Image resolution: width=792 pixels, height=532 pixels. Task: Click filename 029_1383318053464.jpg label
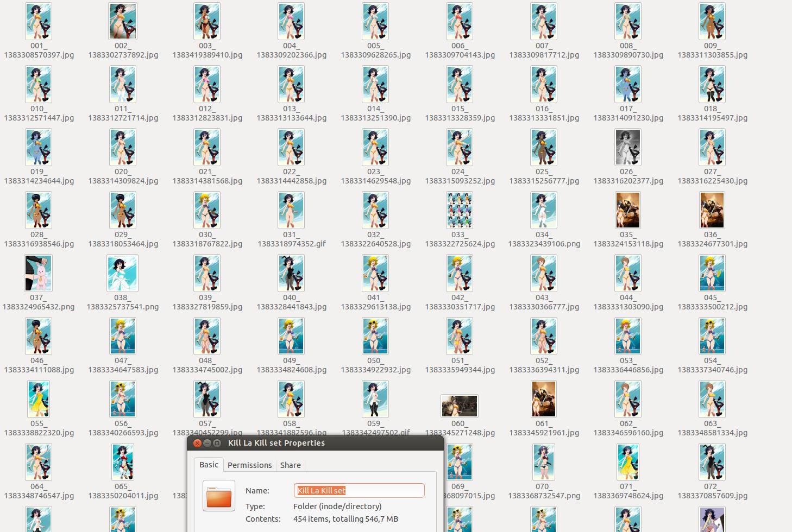click(123, 239)
